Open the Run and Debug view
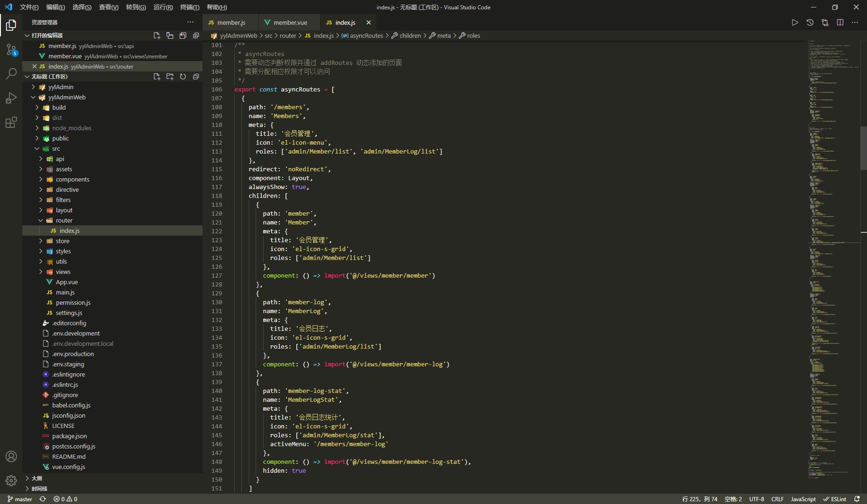This screenshot has width=867, height=504. click(x=11, y=98)
